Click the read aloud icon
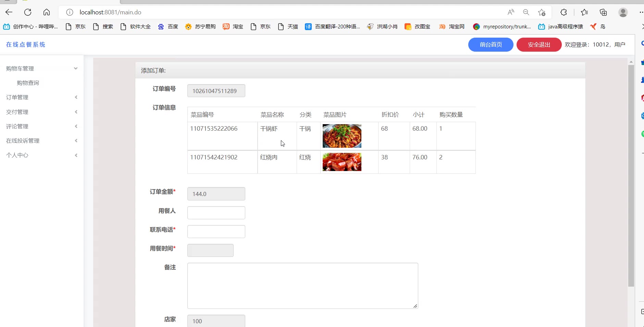 click(x=511, y=12)
